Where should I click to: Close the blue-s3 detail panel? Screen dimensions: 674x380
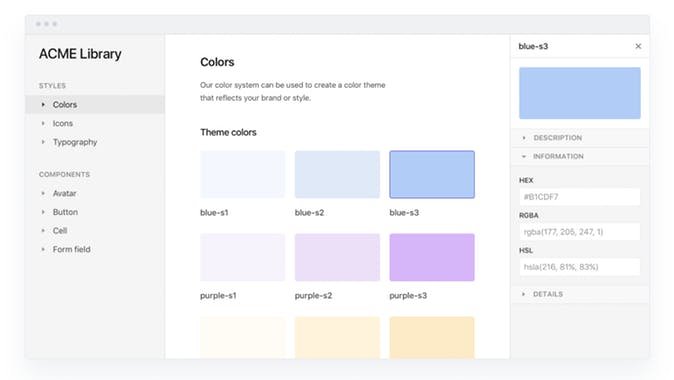click(x=638, y=46)
